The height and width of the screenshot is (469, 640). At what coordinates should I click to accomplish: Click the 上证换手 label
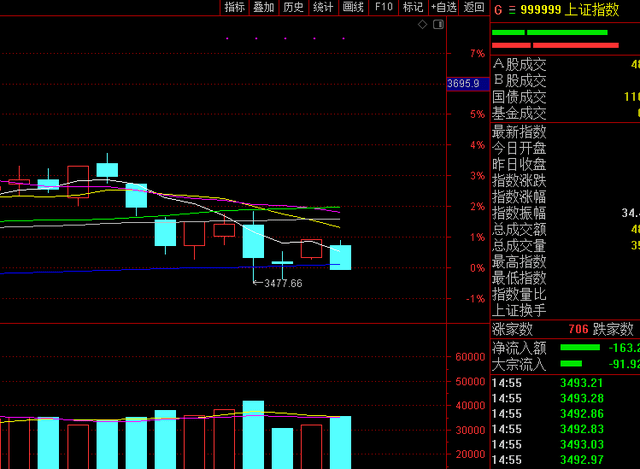pyautogui.click(x=519, y=311)
